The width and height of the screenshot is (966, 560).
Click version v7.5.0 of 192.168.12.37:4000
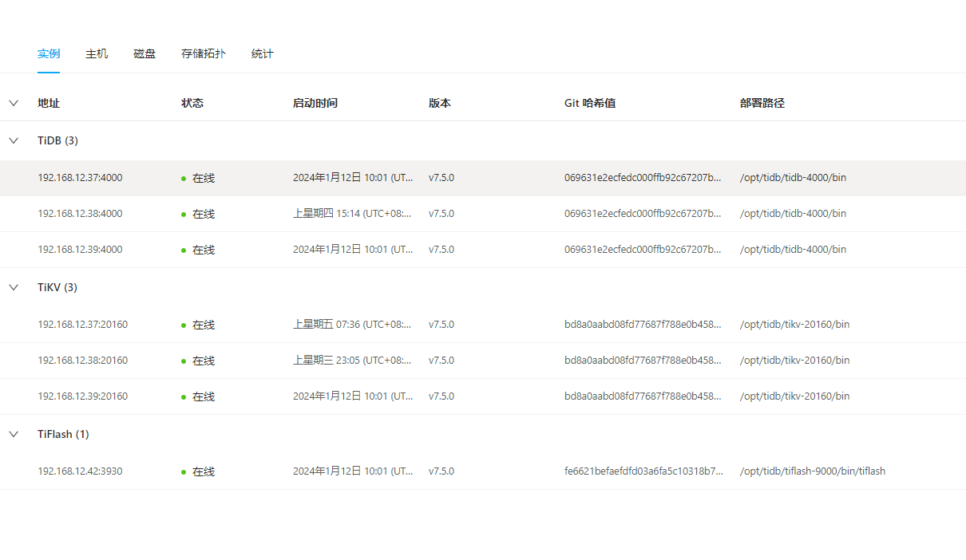tap(441, 178)
